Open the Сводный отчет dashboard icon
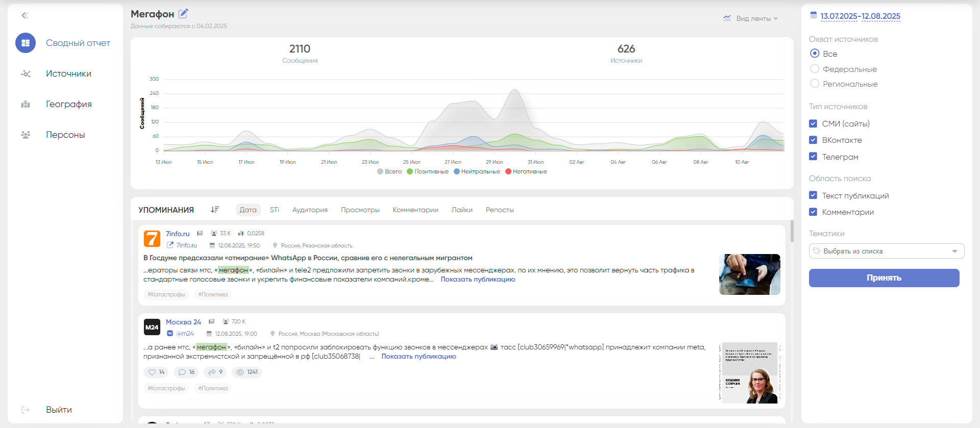The height and width of the screenshot is (428, 980). 26,43
